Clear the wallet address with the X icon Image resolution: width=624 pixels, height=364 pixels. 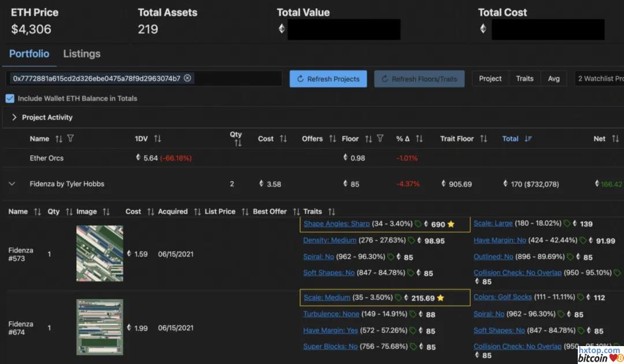pyautogui.click(x=187, y=78)
